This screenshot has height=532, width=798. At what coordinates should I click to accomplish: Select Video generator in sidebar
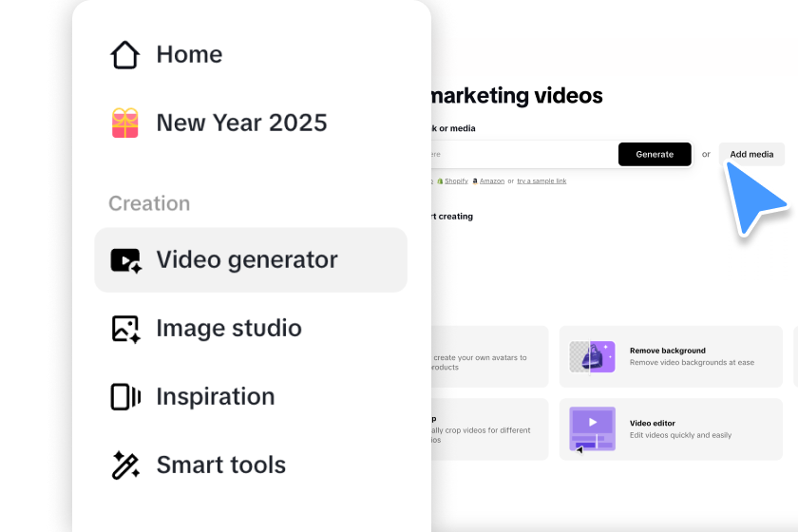251,259
